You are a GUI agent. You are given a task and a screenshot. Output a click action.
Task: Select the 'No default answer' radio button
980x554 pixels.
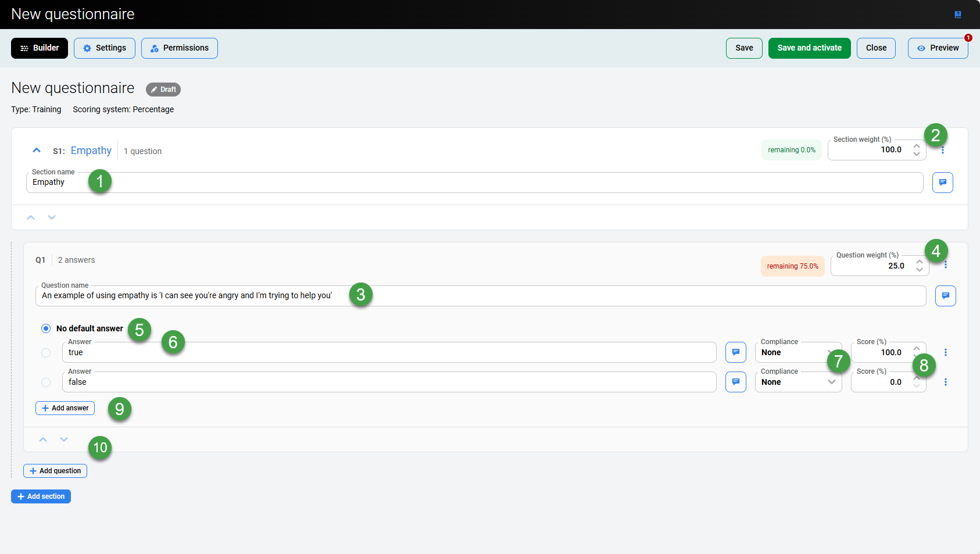tap(46, 328)
